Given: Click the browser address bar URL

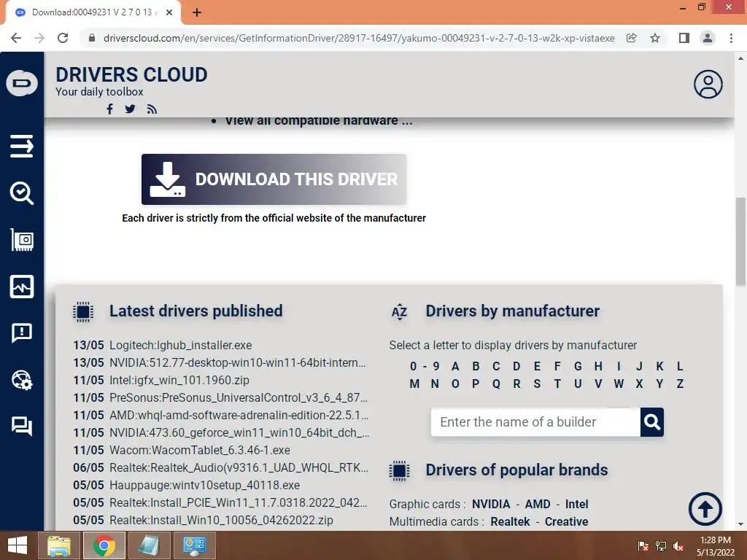Looking at the screenshot, I should 359,38.
